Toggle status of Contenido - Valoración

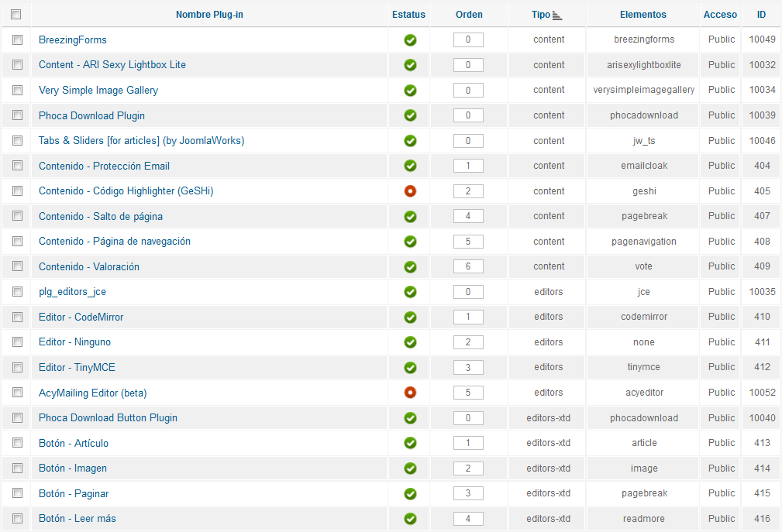tap(410, 266)
